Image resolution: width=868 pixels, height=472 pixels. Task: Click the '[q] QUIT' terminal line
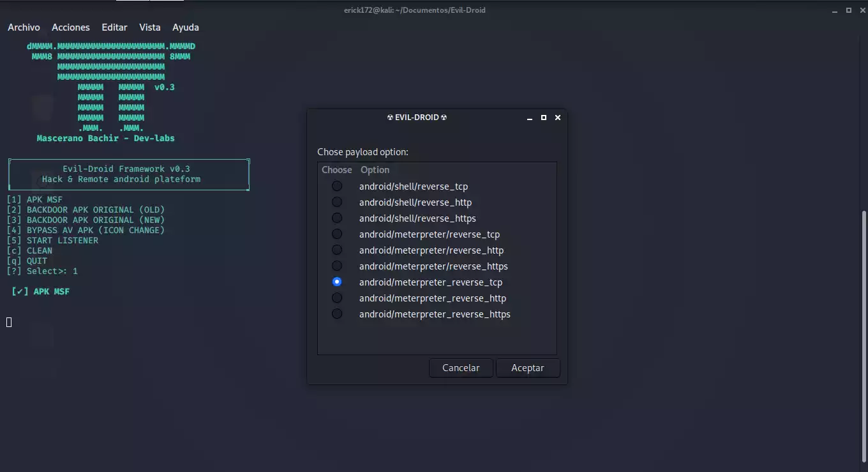27,261
